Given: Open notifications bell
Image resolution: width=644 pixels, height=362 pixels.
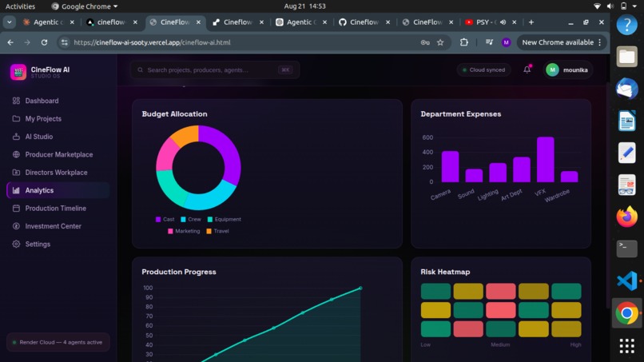Looking at the screenshot, I should [527, 70].
